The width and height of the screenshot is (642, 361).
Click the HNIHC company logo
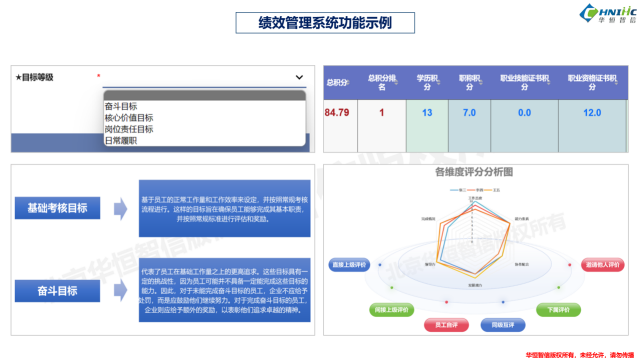point(608,13)
